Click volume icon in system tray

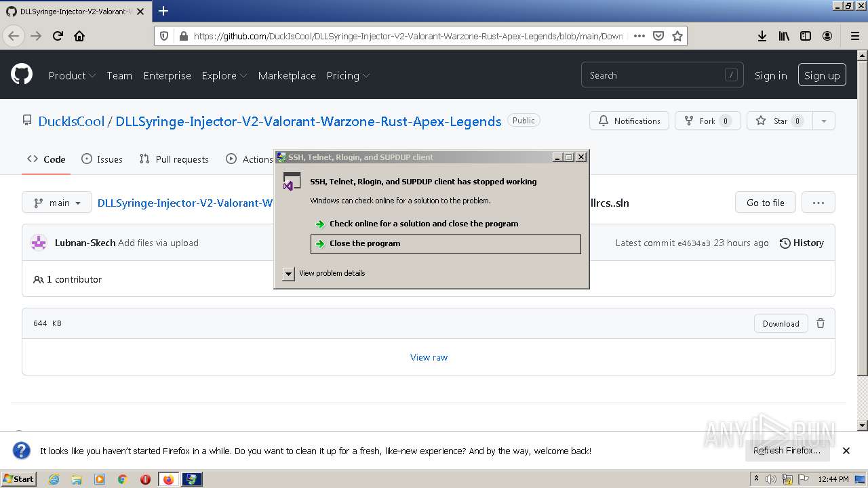pyautogui.click(x=771, y=479)
